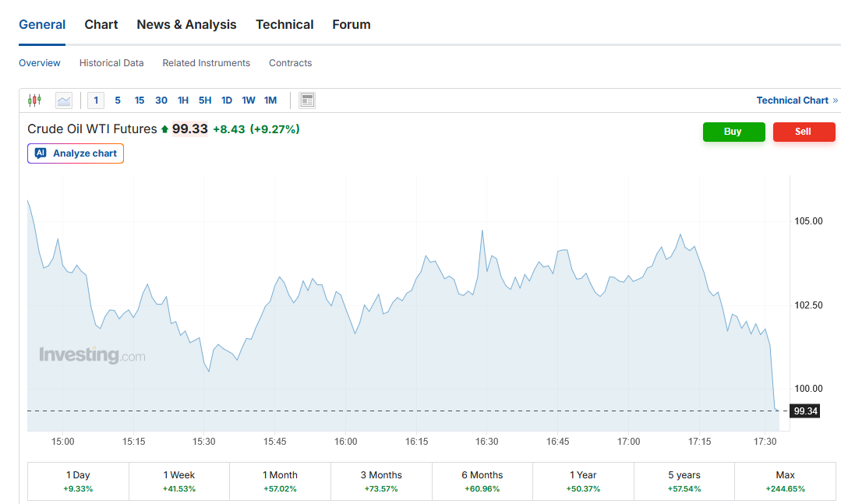This screenshot has width=841, height=504.
Task: Select the 1H interval
Action: pos(183,100)
